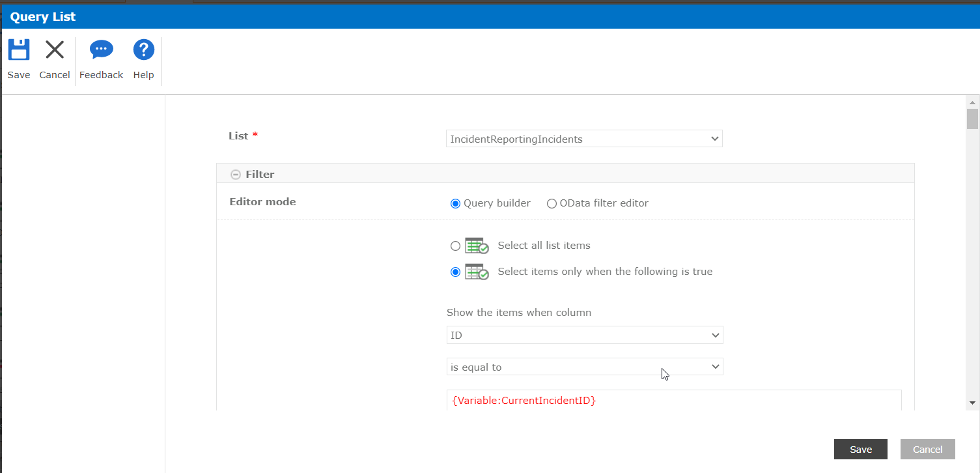Screen dimensions: 980x473
Task: Click the value field containing {Variable:CurrentIncidentID}
Action: [674, 400]
